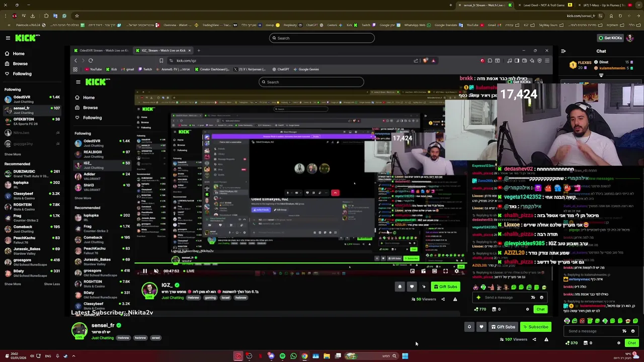
Task: Report the stream with the warning triangle icon
Action: [x=546, y=339]
